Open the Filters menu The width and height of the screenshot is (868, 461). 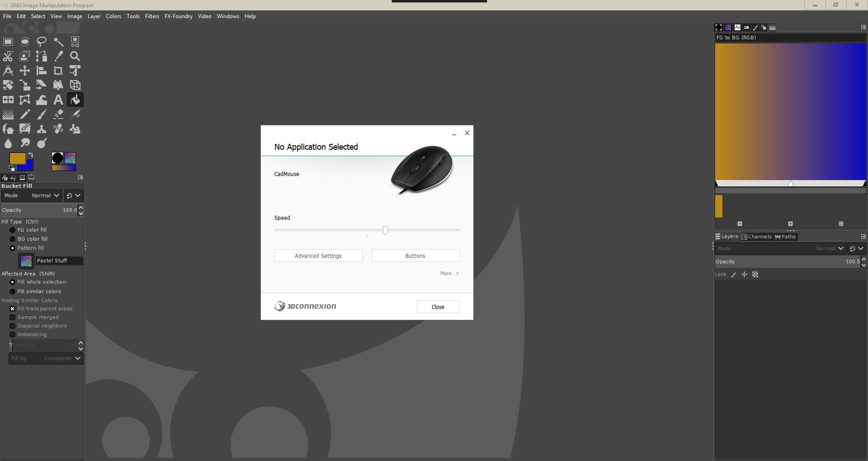pyautogui.click(x=152, y=16)
